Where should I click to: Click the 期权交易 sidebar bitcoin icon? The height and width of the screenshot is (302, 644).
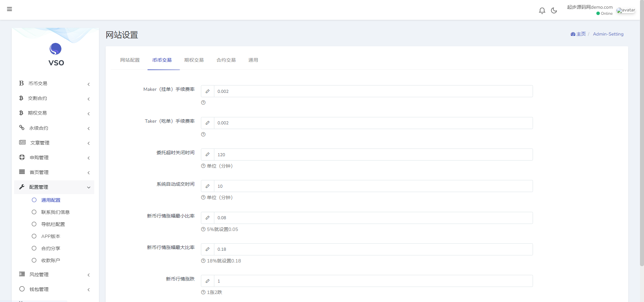click(21, 113)
